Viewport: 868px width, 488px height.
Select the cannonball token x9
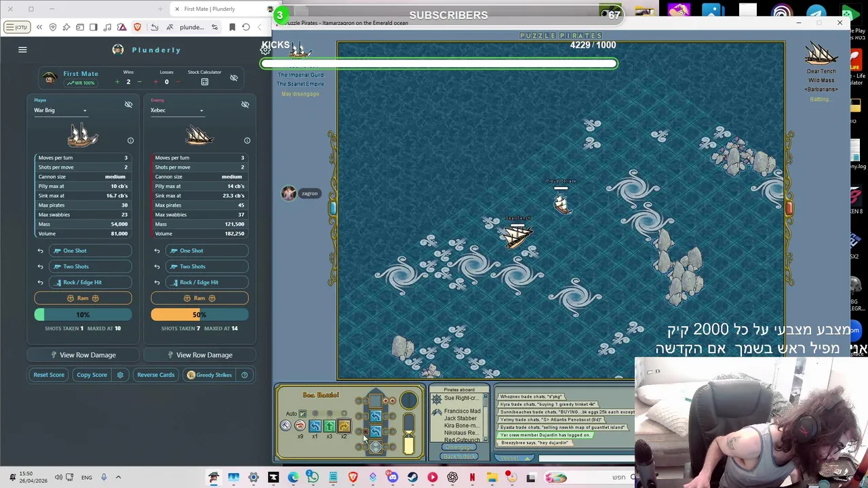pyautogui.click(x=300, y=426)
